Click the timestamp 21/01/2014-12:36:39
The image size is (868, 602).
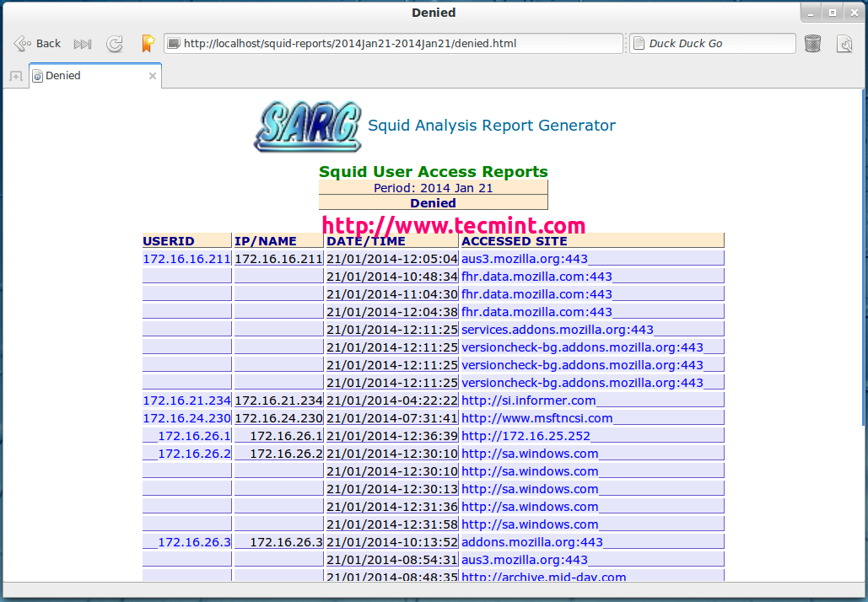coord(392,435)
